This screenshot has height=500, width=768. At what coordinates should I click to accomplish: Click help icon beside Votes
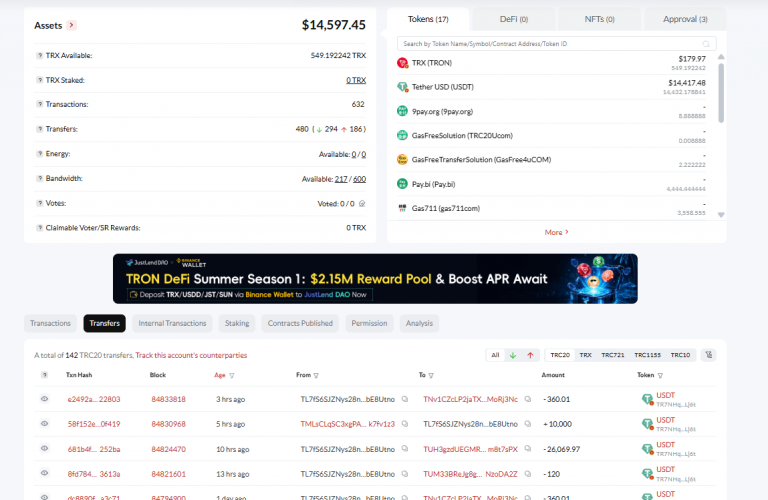[x=40, y=203]
